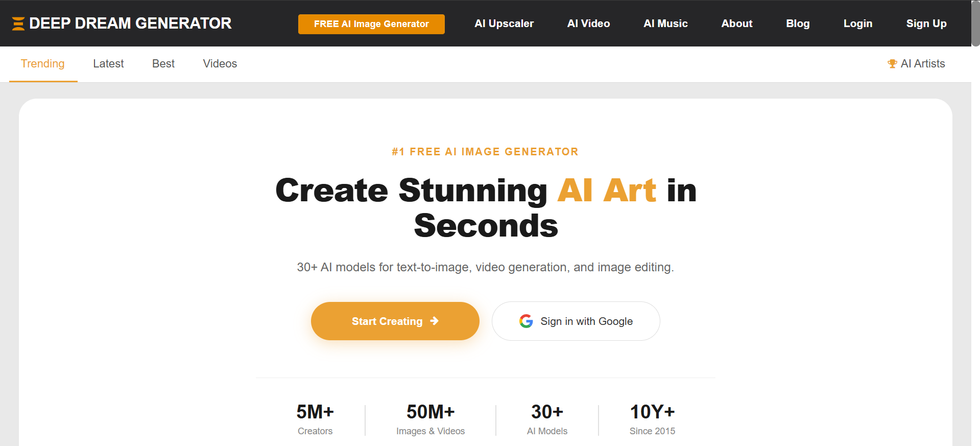Open the AI Upscaler menu item
This screenshot has width=980, height=446.
[504, 24]
